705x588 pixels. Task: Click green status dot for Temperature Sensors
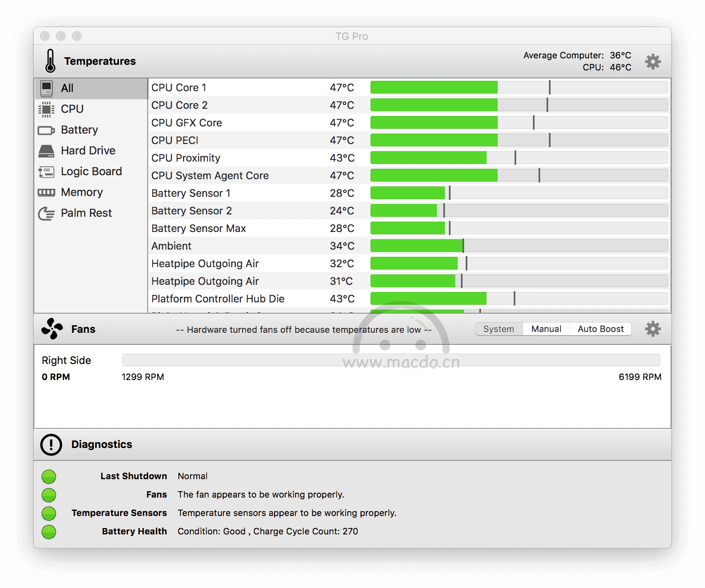pyautogui.click(x=49, y=513)
